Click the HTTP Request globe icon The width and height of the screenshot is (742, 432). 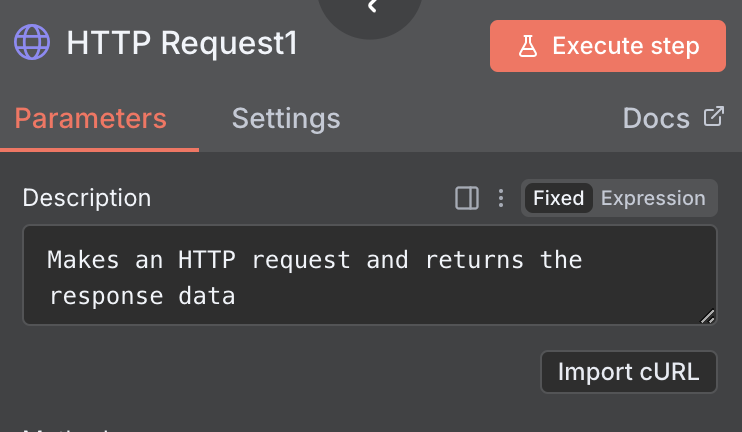tap(31, 44)
